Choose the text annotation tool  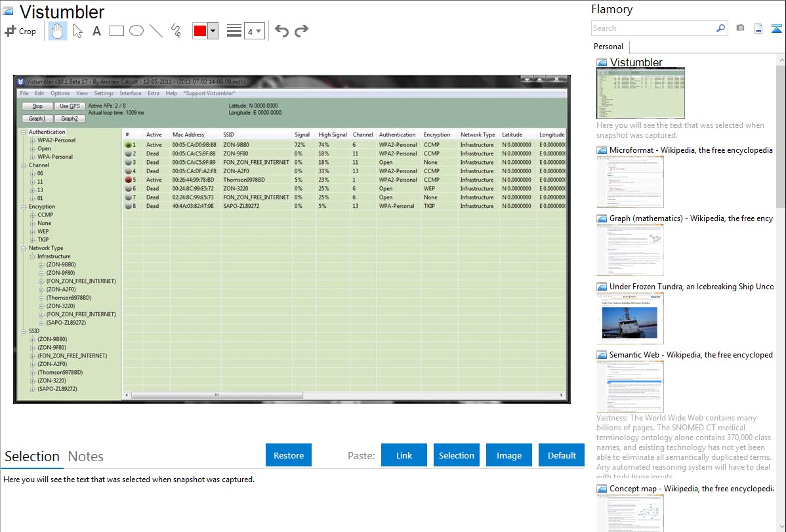pyautogui.click(x=96, y=31)
